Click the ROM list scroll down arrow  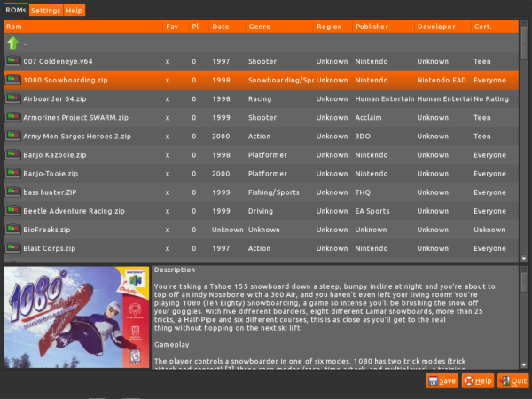coord(524,259)
